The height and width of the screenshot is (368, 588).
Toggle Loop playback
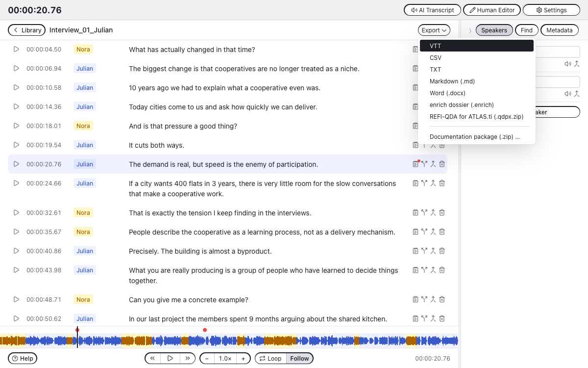(270, 358)
